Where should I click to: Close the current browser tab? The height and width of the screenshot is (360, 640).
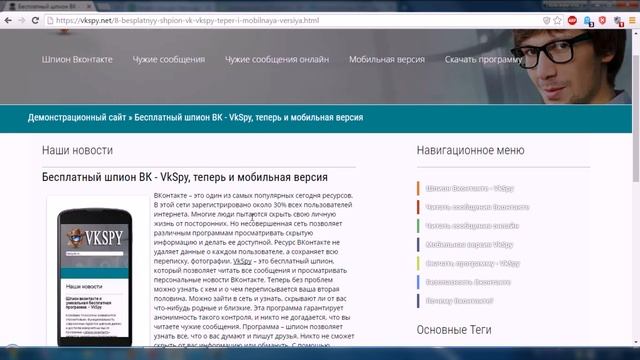click(x=89, y=7)
